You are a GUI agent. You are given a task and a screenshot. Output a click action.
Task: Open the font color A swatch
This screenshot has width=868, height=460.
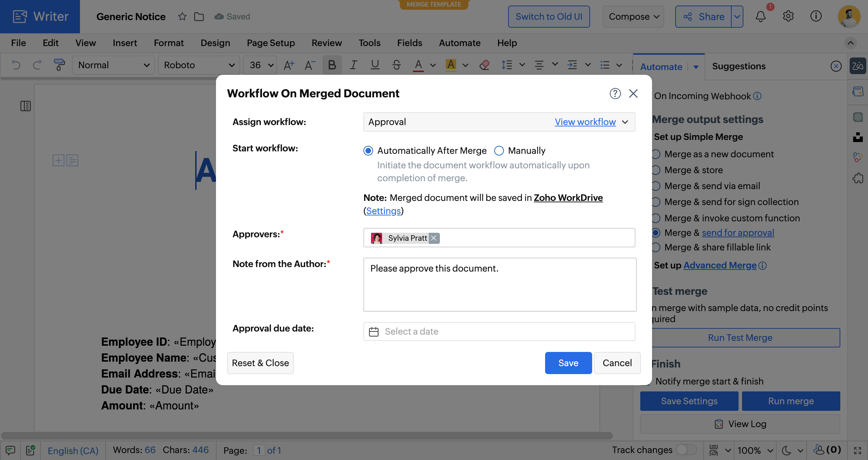418,65
